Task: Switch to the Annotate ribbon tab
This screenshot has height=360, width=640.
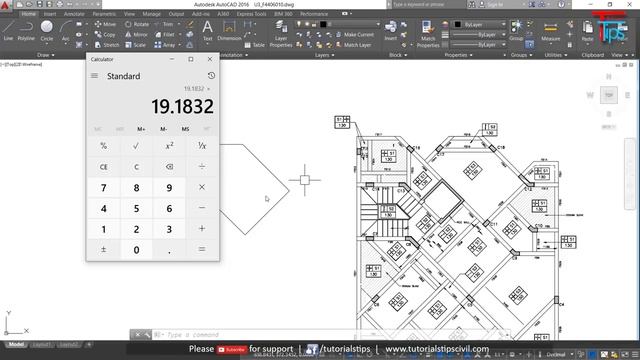Action: tap(74, 14)
